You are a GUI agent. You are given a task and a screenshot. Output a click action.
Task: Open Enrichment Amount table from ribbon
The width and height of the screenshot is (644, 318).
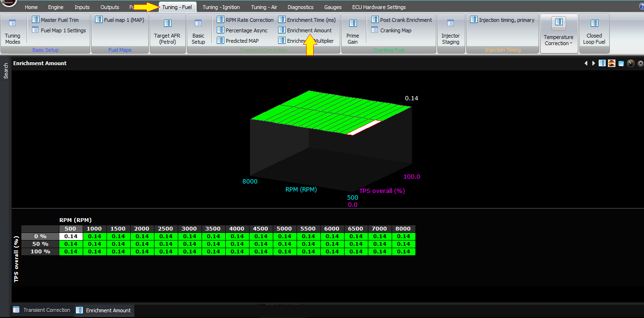point(305,30)
